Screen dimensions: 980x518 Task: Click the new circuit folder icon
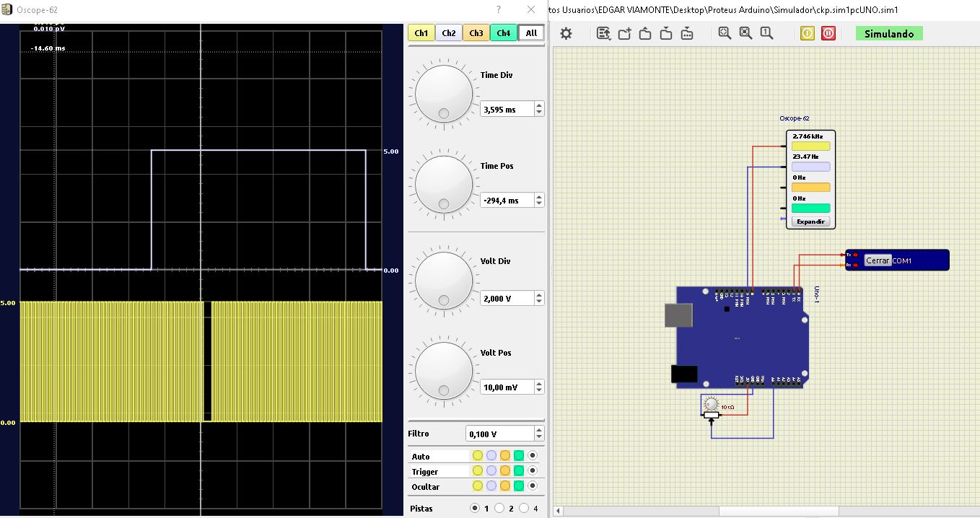(624, 33)
